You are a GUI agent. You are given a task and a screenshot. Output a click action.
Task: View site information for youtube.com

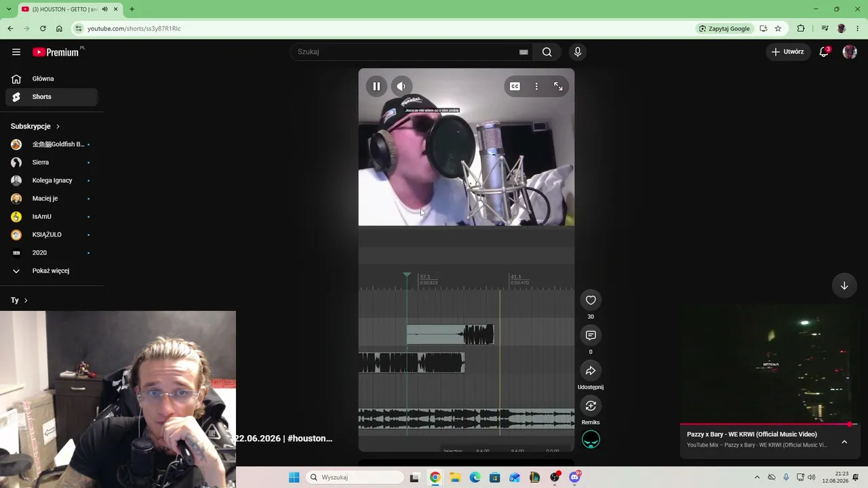79,28
